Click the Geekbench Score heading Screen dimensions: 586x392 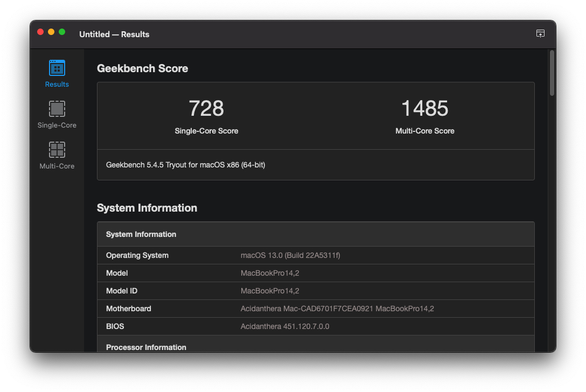click(x=142, y=68)
